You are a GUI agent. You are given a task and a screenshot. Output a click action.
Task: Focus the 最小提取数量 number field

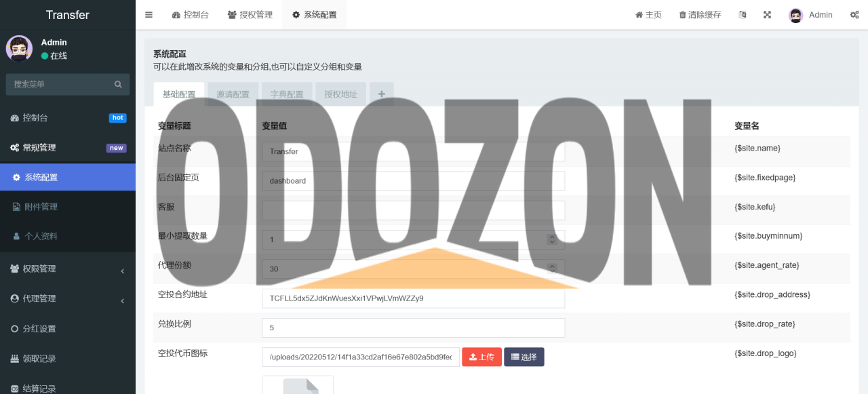[414, 239]
